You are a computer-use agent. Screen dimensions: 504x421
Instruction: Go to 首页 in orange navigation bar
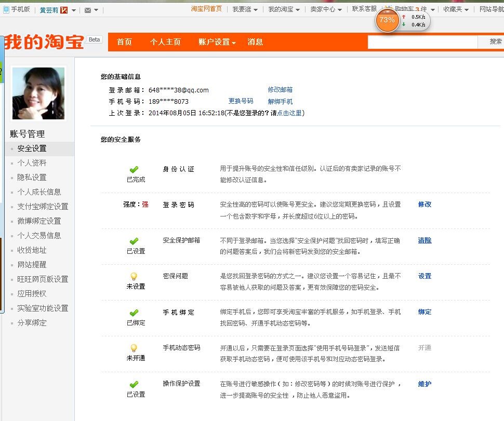pos(124,42)
